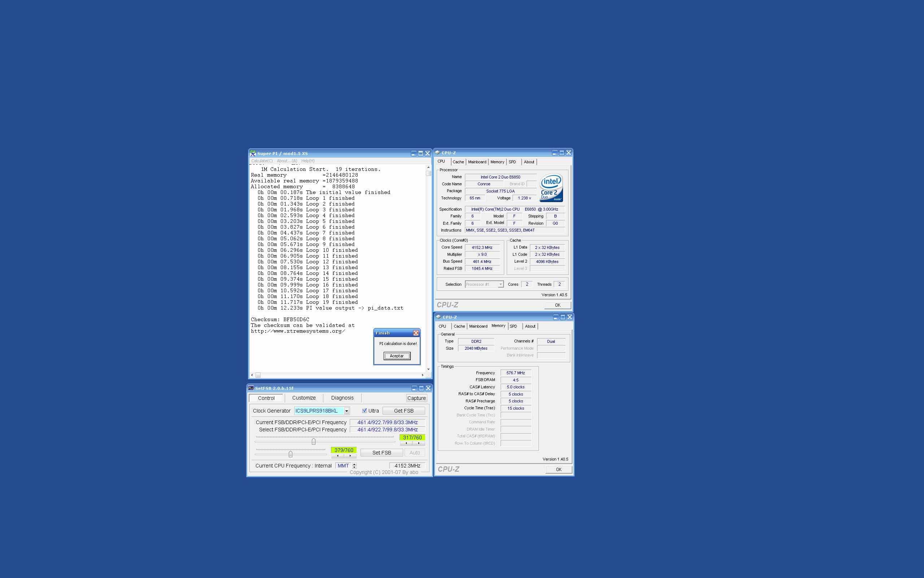This screenshot has width=924, height=578.
Task: Click the xtremesystems.org URL text
Action: click(x=298, y=331)
